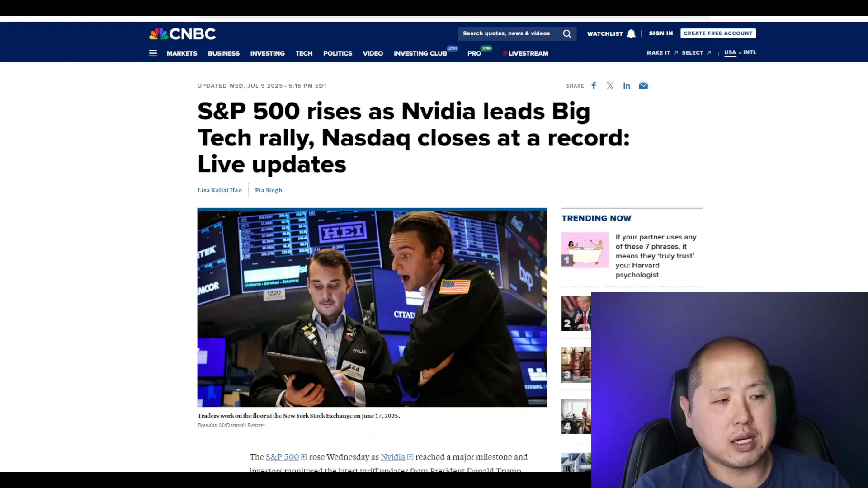Click the Nvidia quote link
Screen dimensions: 868x488
pos(393,457)
